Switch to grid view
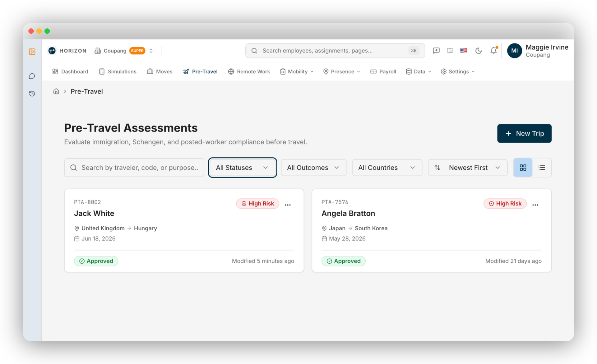The width and height of the screenshot is (597, 364). [x=523, y=168]
